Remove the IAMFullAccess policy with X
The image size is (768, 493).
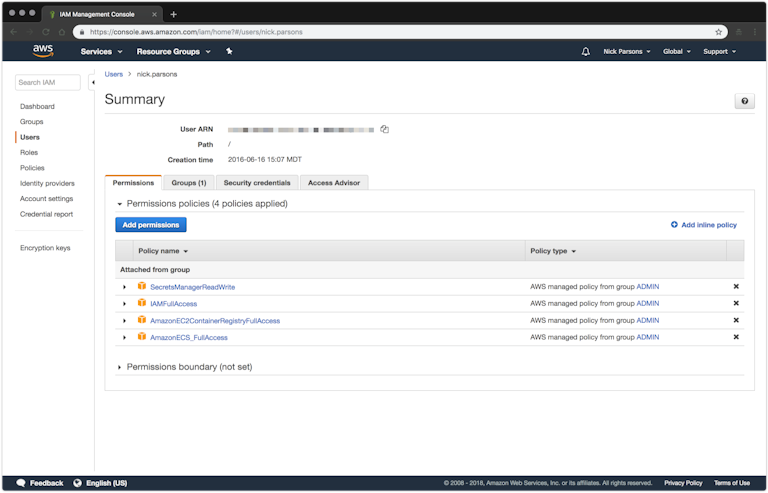[736, 303]
